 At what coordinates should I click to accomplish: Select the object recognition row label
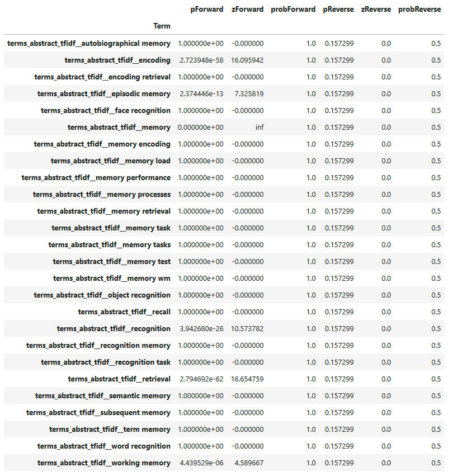point(102,295)
